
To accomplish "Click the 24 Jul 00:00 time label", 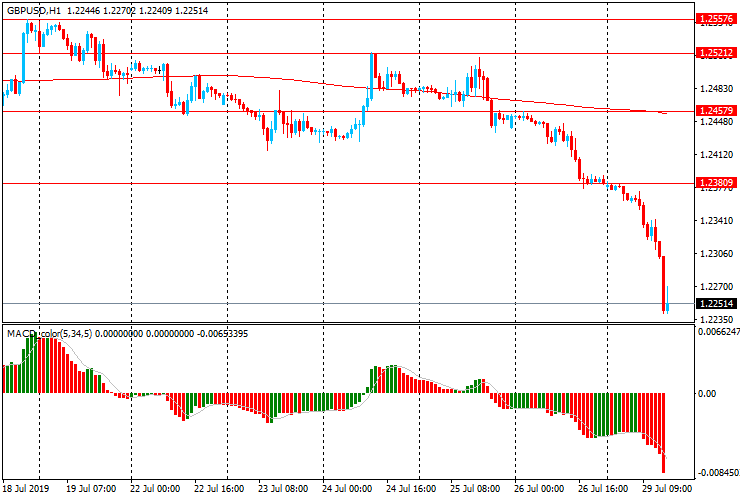I will point(347,488).
